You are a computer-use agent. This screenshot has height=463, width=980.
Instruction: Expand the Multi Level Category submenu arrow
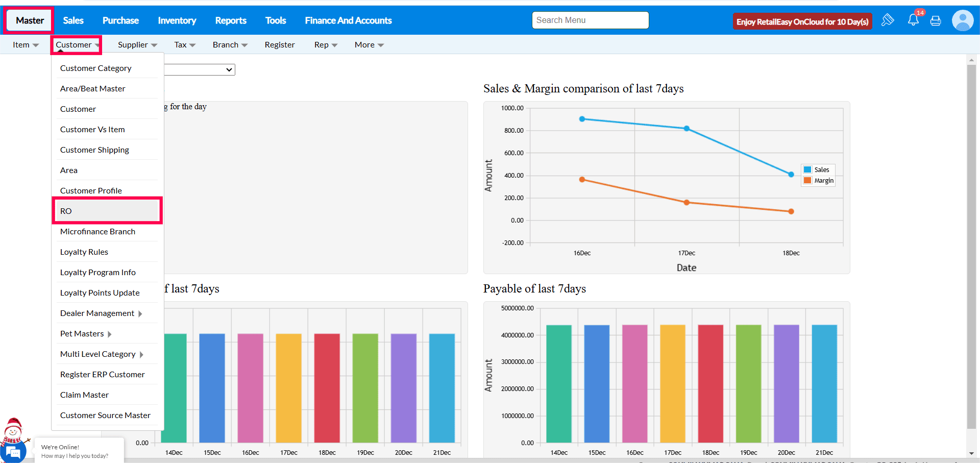coord(141,354)
